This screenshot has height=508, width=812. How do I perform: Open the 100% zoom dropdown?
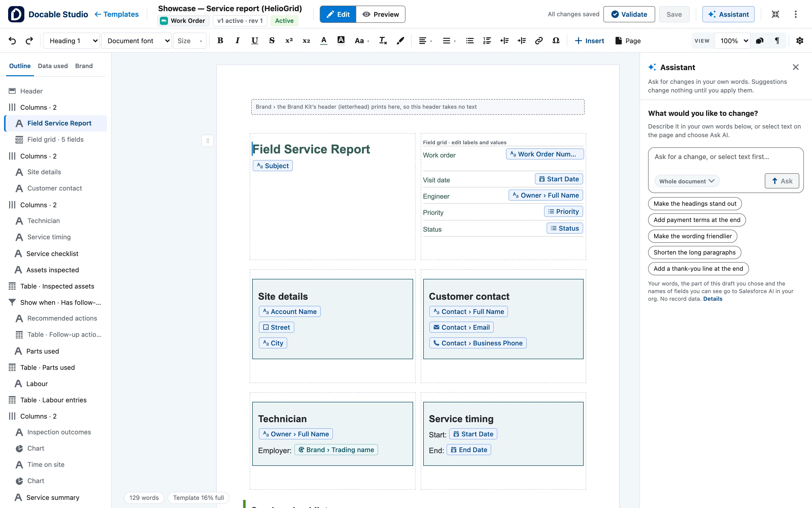pos(733,41)
